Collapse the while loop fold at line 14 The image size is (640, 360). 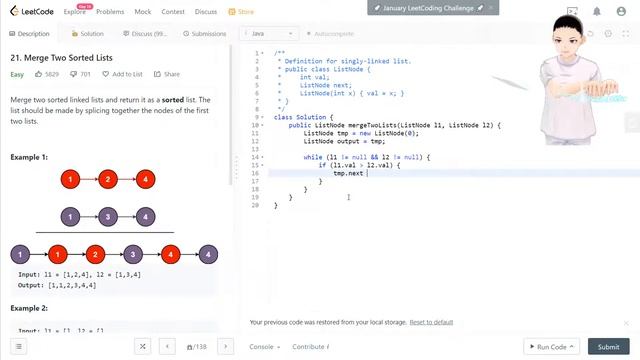tap(262, 157)
